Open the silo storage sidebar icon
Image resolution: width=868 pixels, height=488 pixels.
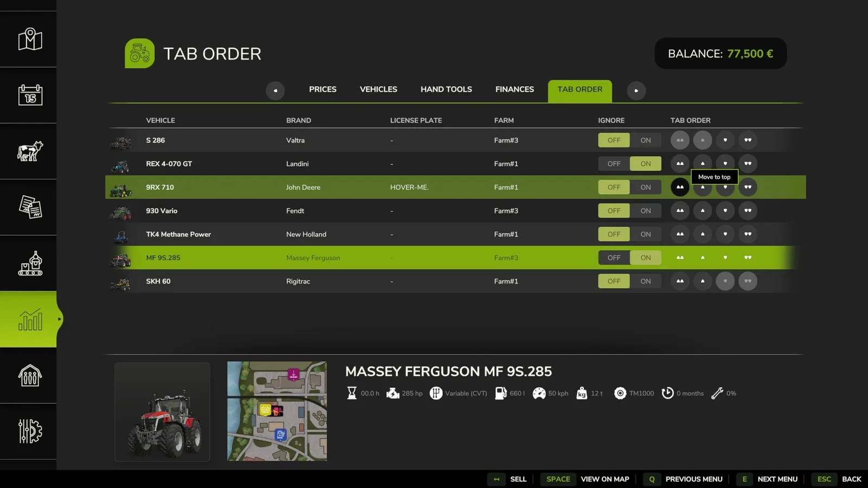[x=30, y=375]
